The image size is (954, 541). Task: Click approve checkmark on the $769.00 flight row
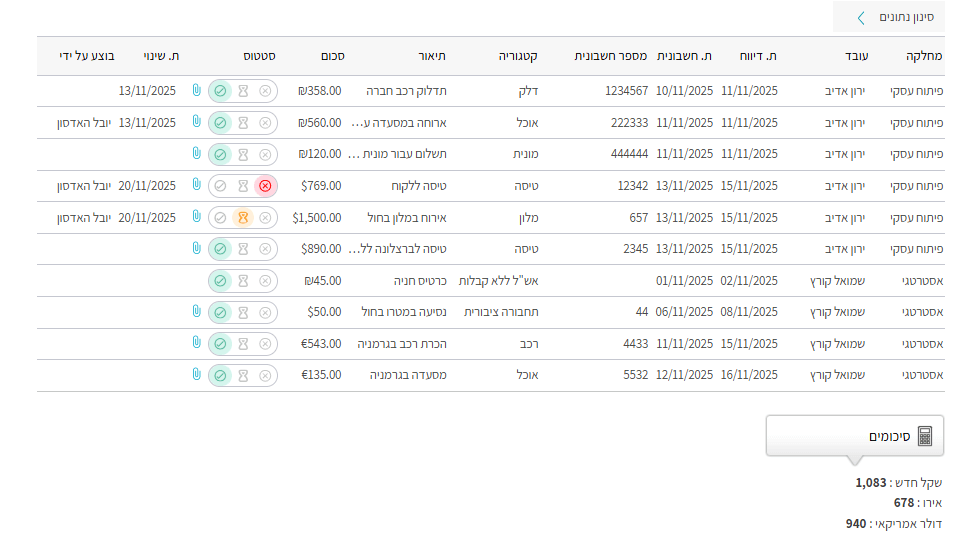coord(220,186)
